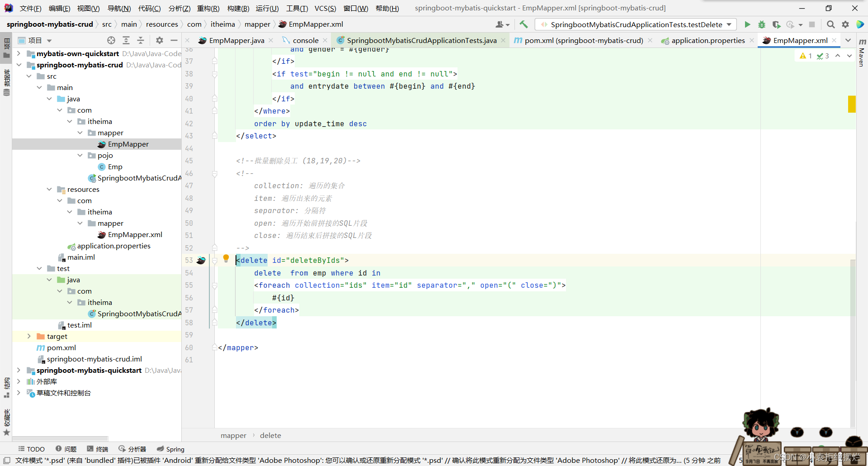Viewport: 868px width, 466px height.
Task: Collapse springboot-mybatis-crud module
Action: (x=19, y=65)
